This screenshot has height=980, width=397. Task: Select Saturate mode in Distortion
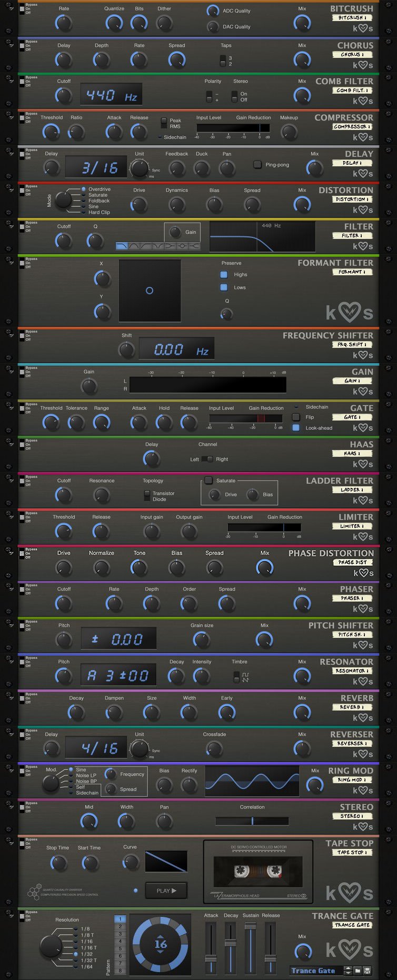(x=84, y=195)
